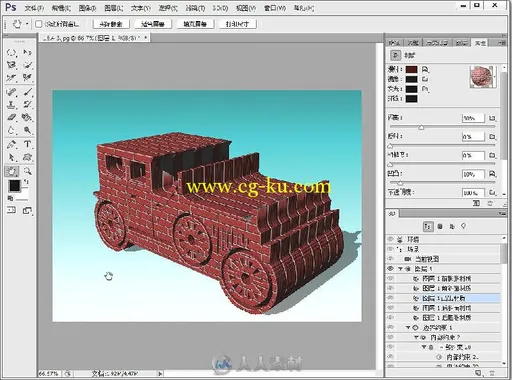Select the Brush tool

[27, 92]
